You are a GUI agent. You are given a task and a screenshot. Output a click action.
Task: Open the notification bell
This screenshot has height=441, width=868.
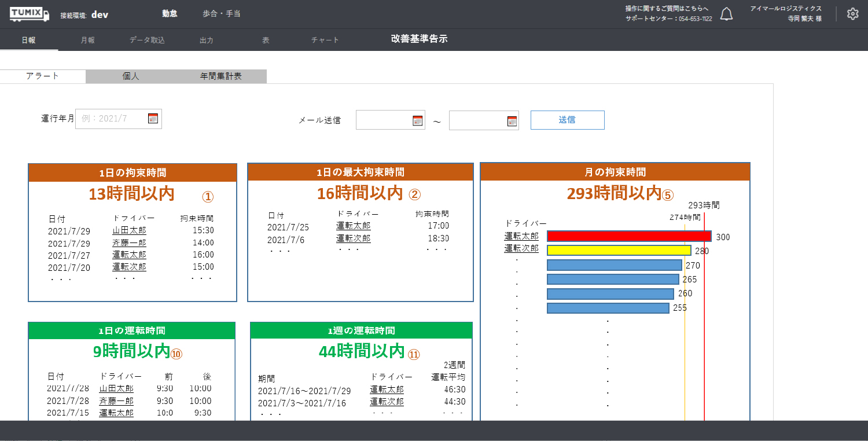tap(726, 14)
